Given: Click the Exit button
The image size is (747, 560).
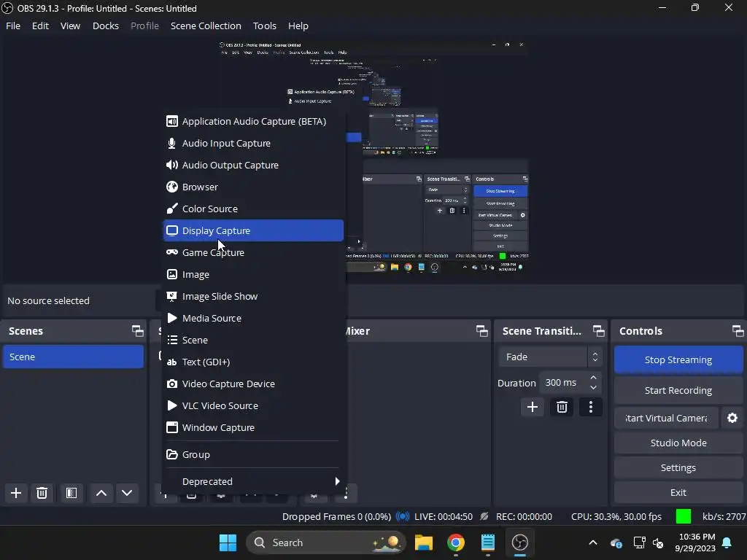Looking at the screenshot, I should [678, 492].
